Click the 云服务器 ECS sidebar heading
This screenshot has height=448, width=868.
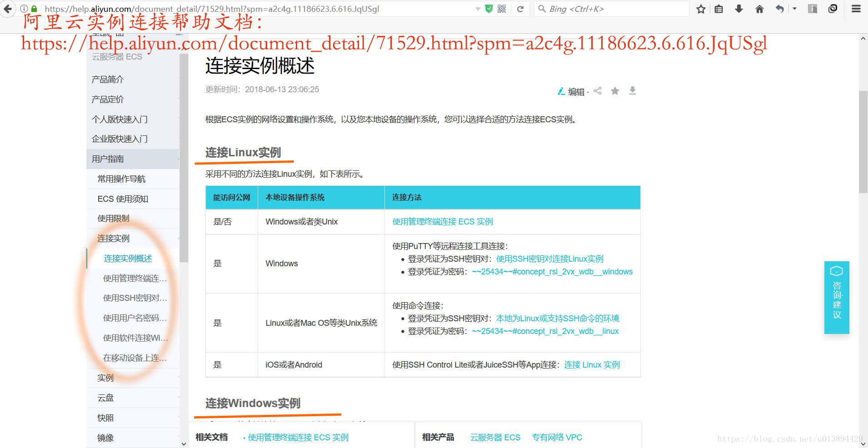(117, 57)
